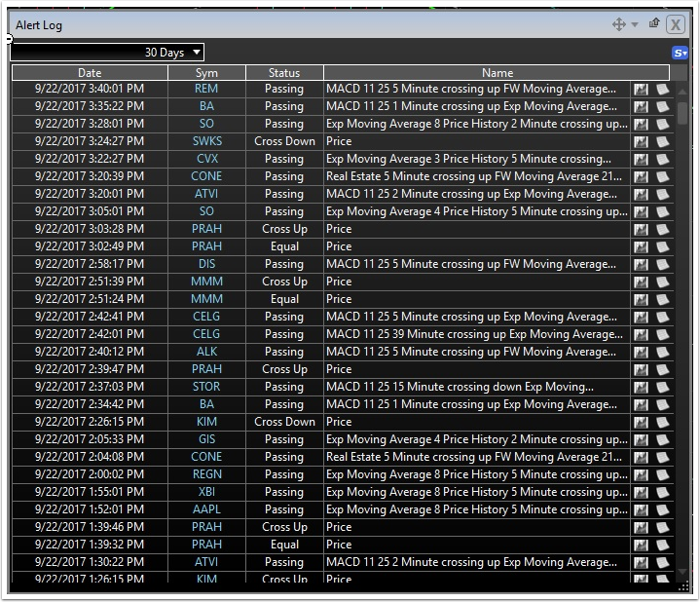Click the pop-out window icon in title bar
Viewport: 700px width, 602px height.
point(654,23)
